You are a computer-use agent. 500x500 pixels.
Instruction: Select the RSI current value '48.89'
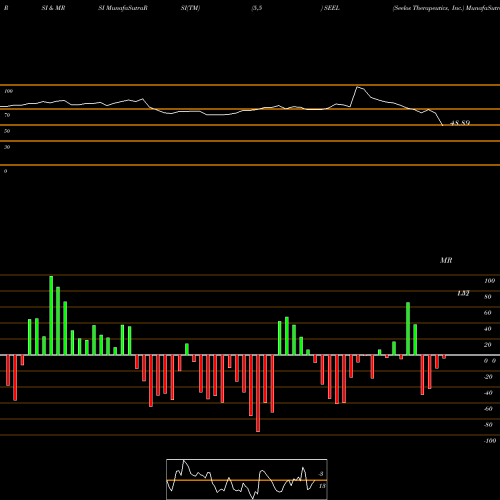pos(460,123)
